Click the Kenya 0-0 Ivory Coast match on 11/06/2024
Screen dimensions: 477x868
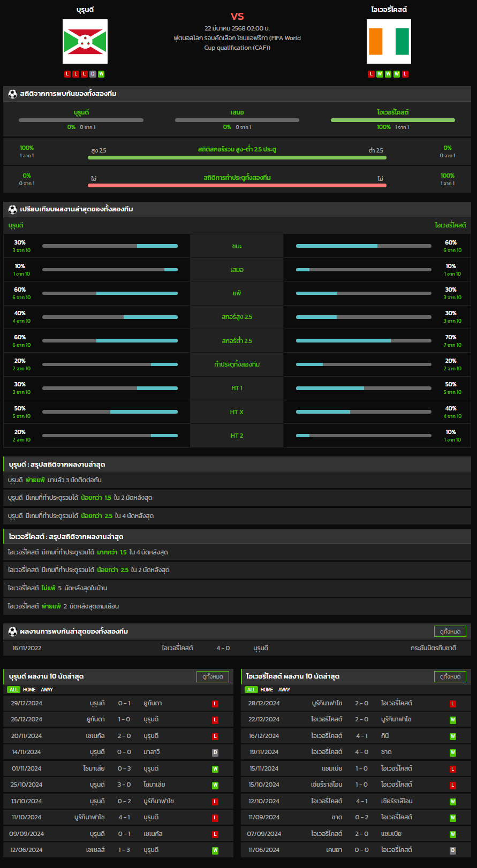[356, 850]
